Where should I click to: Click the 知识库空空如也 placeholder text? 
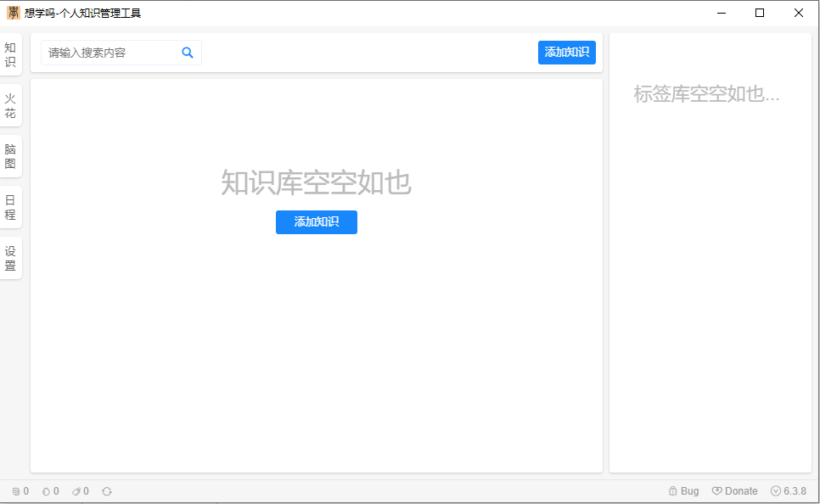tap(316, 182)
